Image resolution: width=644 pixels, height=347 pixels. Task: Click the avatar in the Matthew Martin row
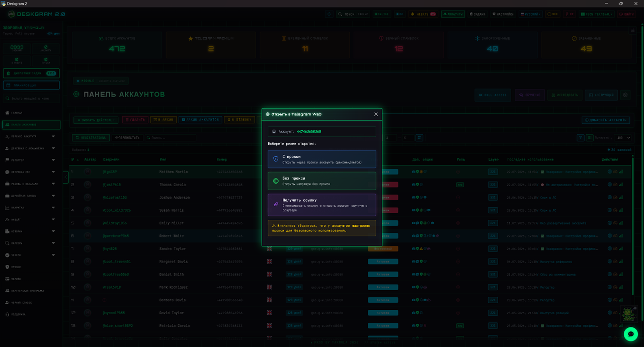(x=88, y=171)
